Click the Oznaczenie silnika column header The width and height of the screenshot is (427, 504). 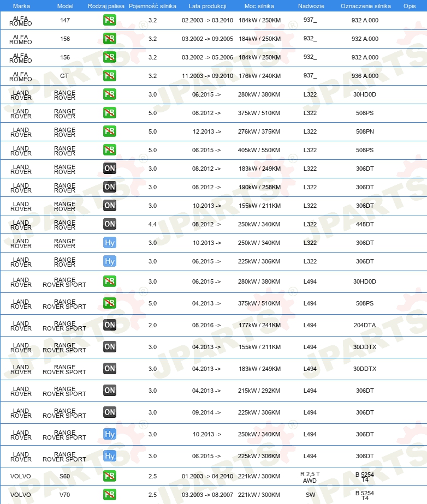[365, 6]
